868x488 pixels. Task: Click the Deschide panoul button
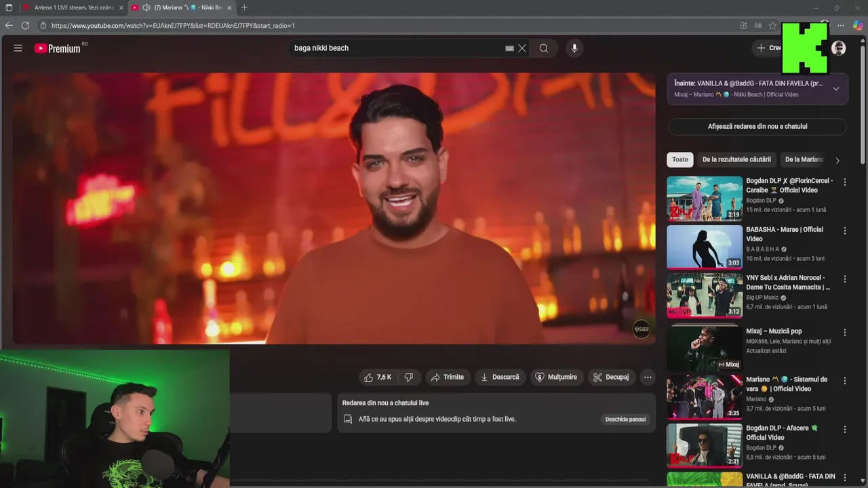click(625, 420)
